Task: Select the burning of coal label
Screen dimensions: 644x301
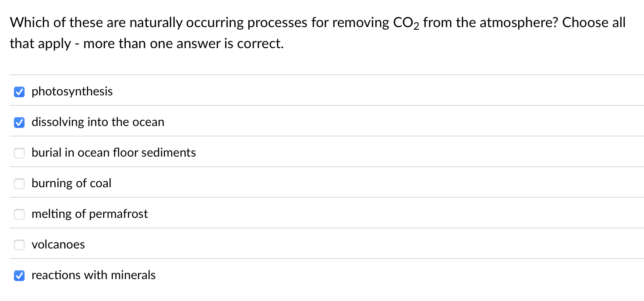Action: tap(71, 184)
